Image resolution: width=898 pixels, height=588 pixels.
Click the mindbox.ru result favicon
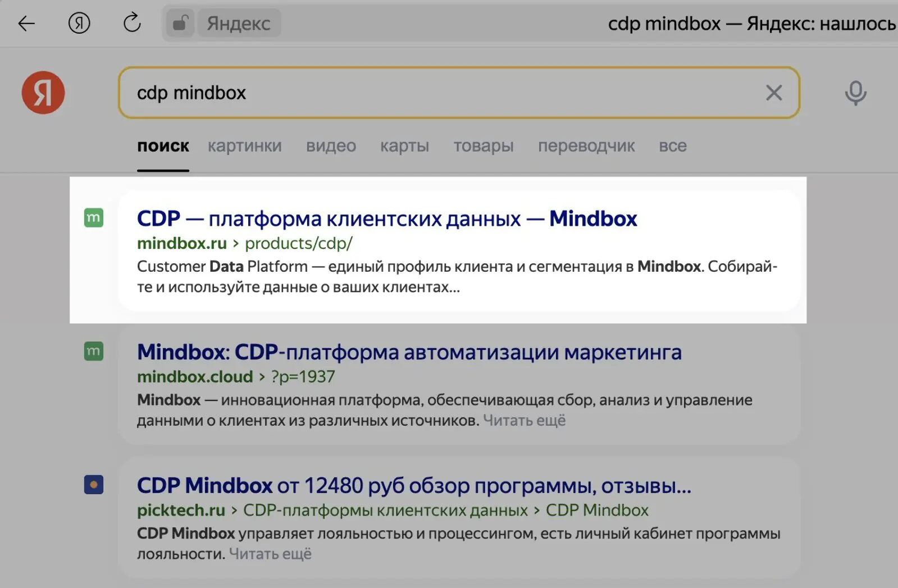[94, 218]
